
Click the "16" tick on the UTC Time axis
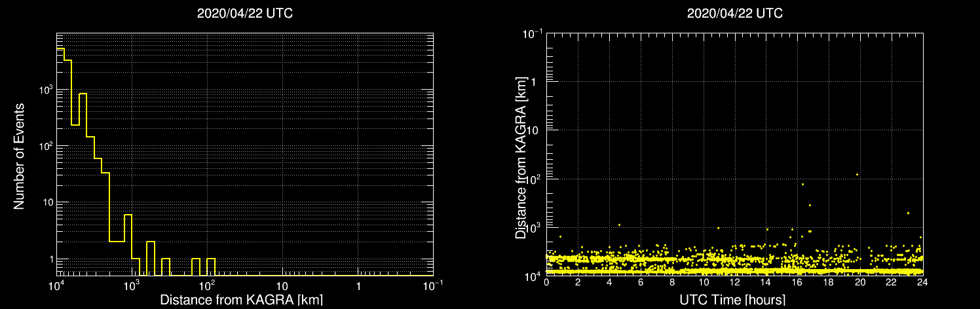click(x=798, y=283)
